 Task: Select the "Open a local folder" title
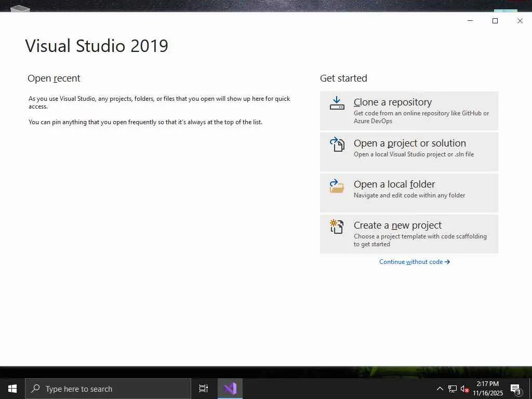[394, 184]
